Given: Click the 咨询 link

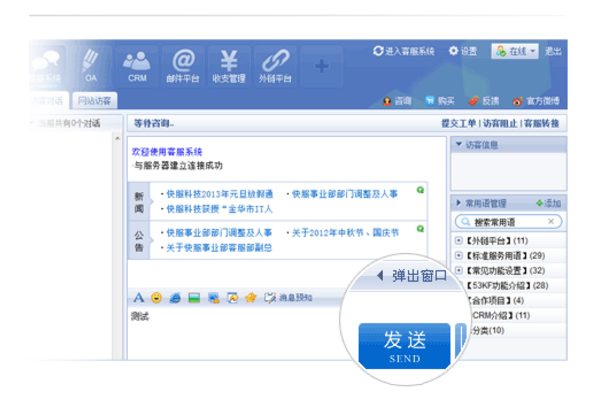Looking at the screenshot, I should coord(397,101).
